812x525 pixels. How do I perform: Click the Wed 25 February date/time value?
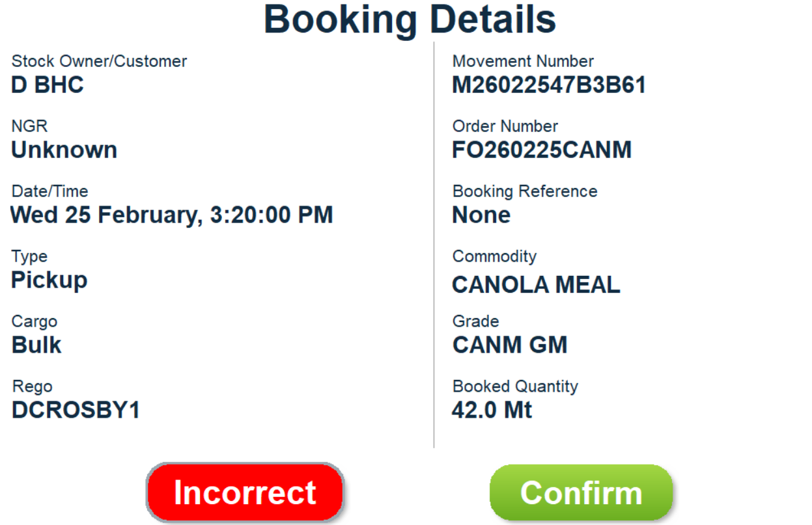[x=172, y=215]
